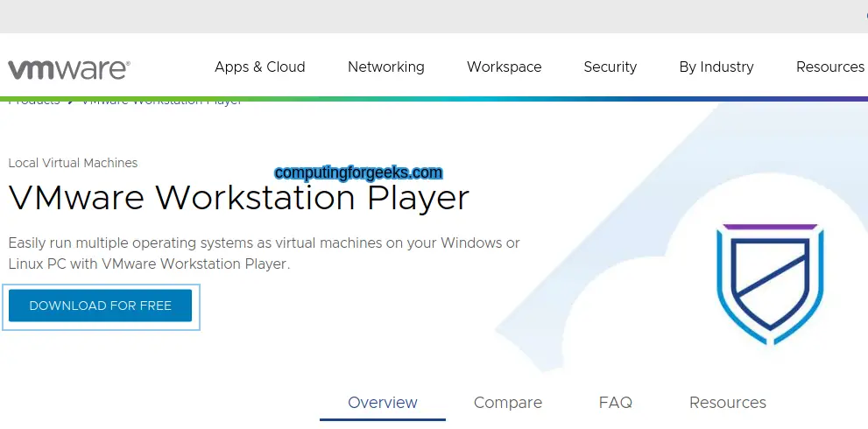Switch to the Compare tab
Viewport: 868px width, 429px height.
[508, 403]
